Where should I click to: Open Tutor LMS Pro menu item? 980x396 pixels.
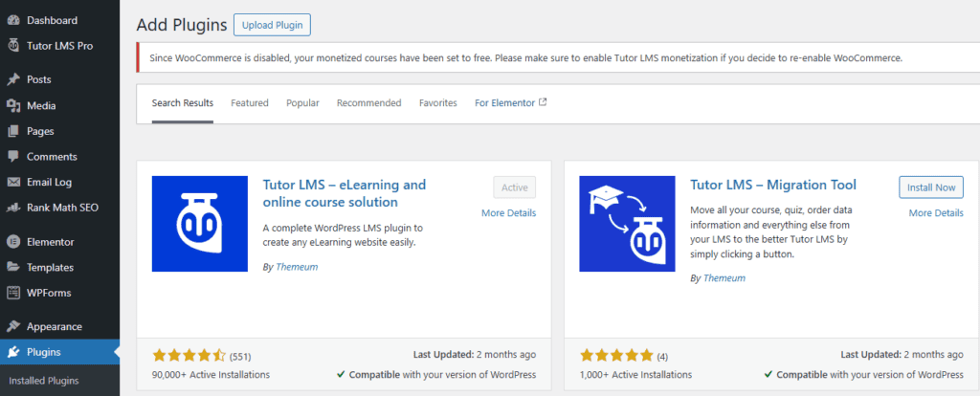[x=59, y=46]
